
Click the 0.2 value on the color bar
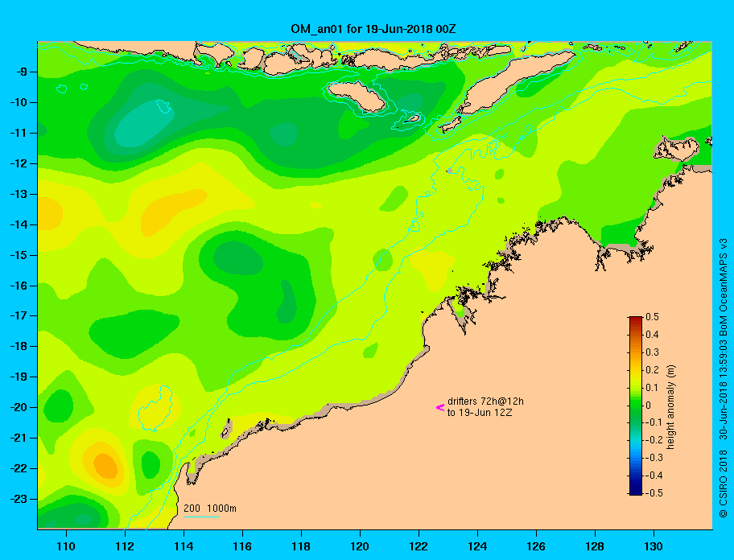pyautogui.click(x=652, y=370)
